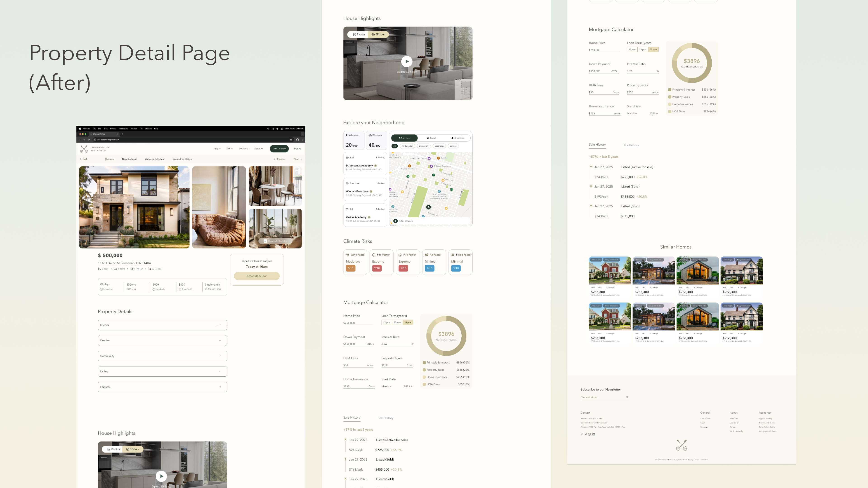The image size is (868, 488).
Task: Expand the Interior property details section
Action: 162,325
